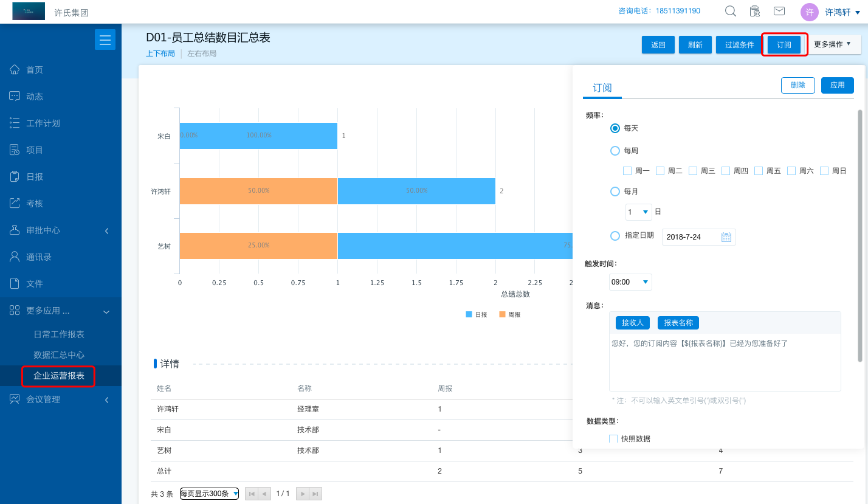Click the 返回 button
The height and width of the screenshot is (504, 868).
pyautogui.click(x=658, y=45)
